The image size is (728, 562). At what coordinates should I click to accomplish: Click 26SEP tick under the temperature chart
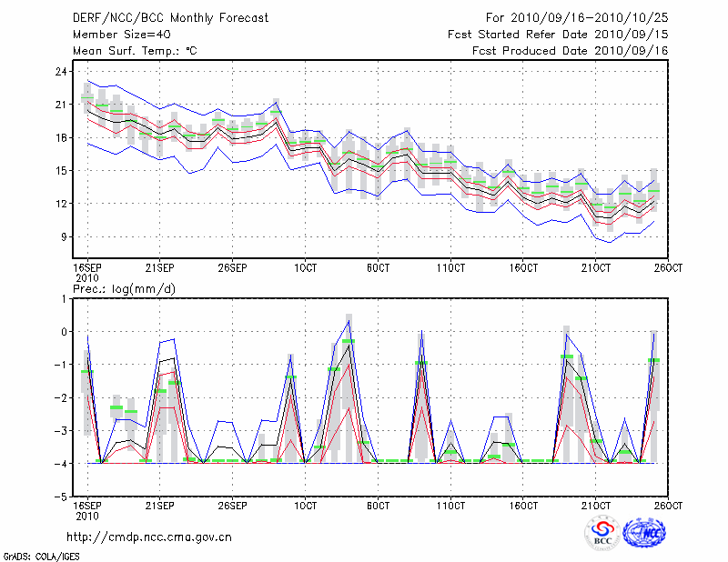point(233,267)
